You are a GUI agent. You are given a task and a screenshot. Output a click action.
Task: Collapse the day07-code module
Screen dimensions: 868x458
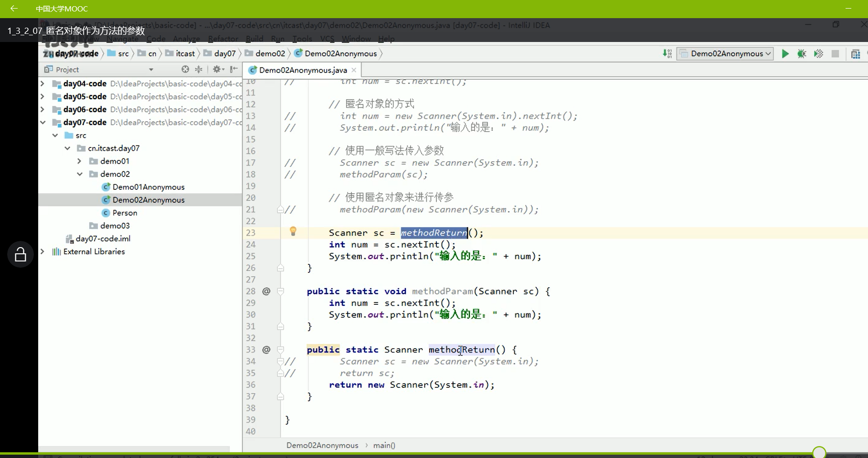coord(42,122)
